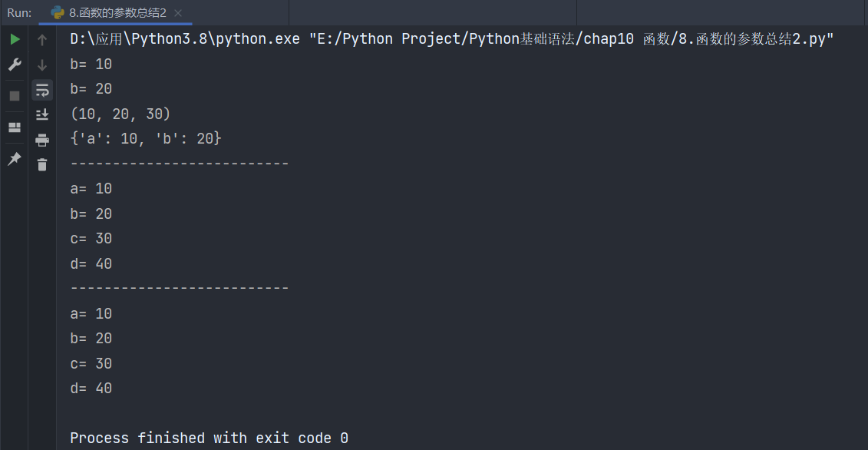The width and height of the screenshot is (868, 450).
Task: Pin the run tab using the pin icon
Action: (15, 159)
